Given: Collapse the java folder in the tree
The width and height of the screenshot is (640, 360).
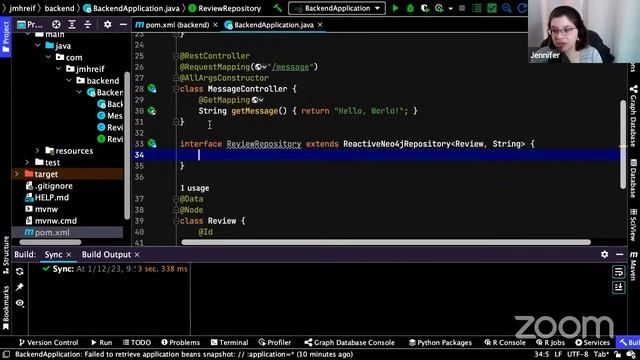Looking at the screenshot, I should coord(38,45).
